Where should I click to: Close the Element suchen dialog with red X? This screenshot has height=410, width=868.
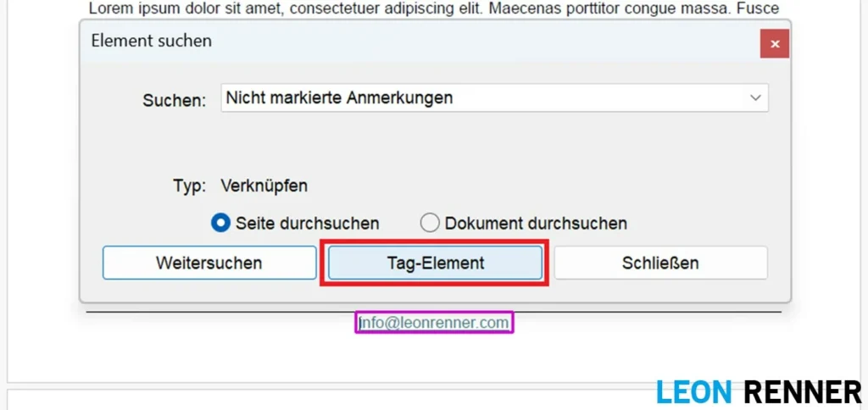(774, 43)
